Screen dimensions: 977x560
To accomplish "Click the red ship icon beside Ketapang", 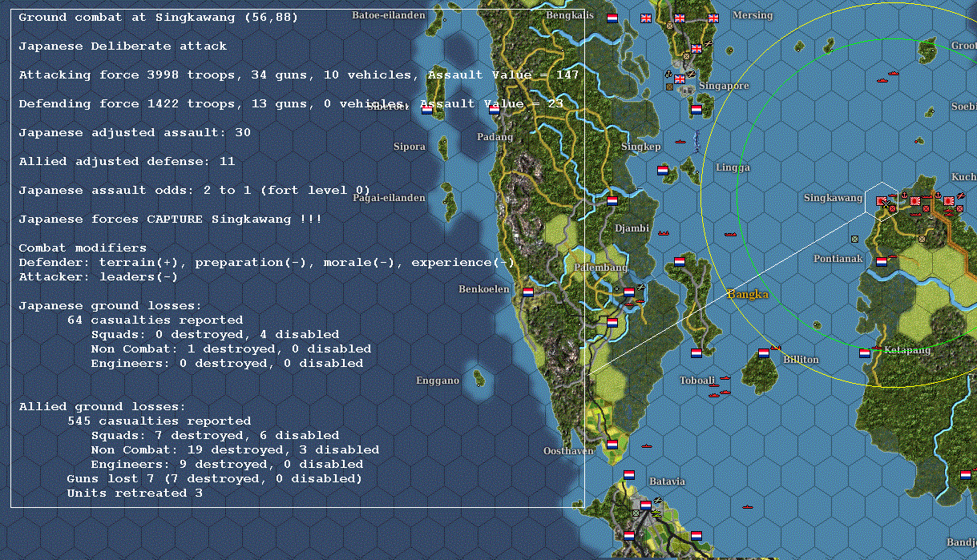I will (x=878, y=349).
